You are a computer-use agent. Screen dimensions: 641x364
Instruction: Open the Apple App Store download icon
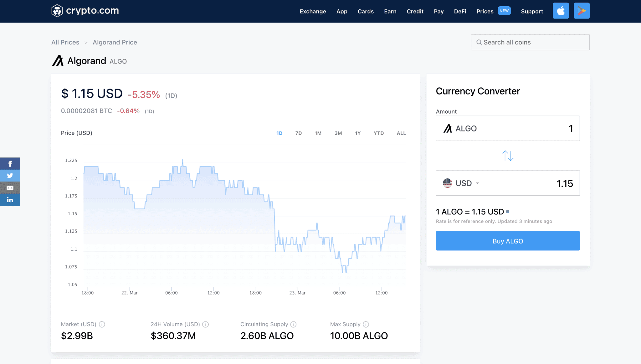[x=561, y=11]
